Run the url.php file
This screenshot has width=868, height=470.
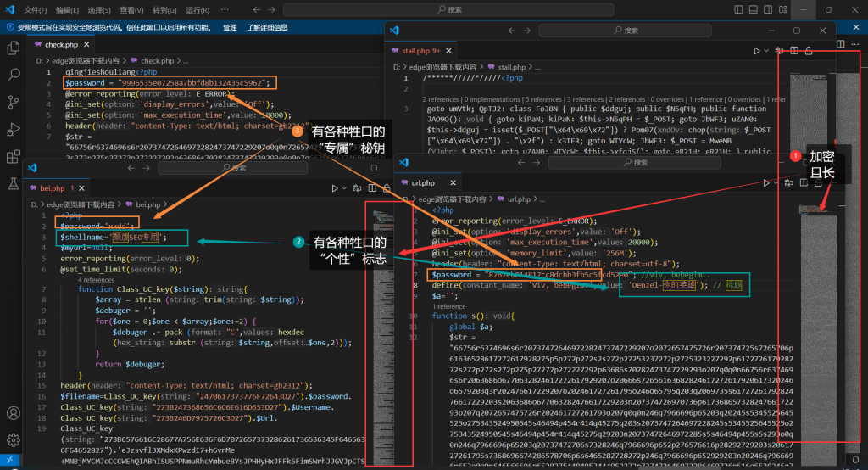tap(765, 183)
